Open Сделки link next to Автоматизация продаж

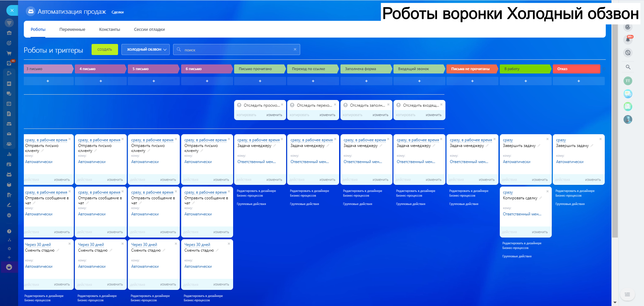118,12
